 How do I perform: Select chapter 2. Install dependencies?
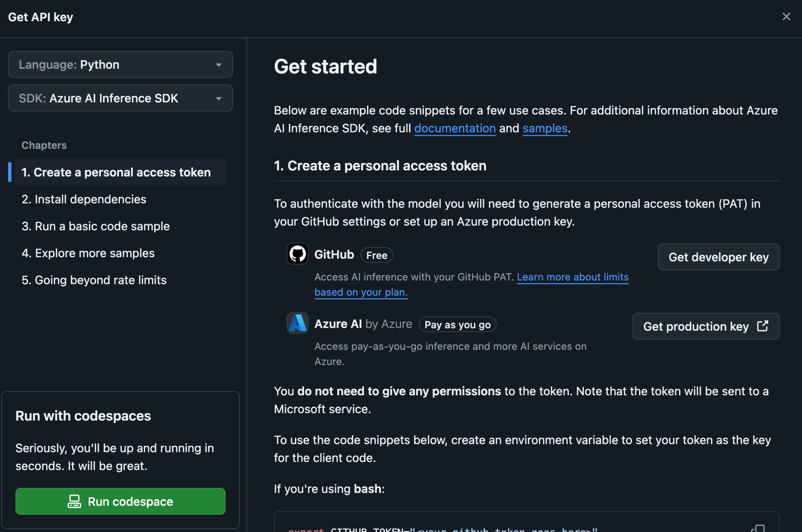point(83,199)
